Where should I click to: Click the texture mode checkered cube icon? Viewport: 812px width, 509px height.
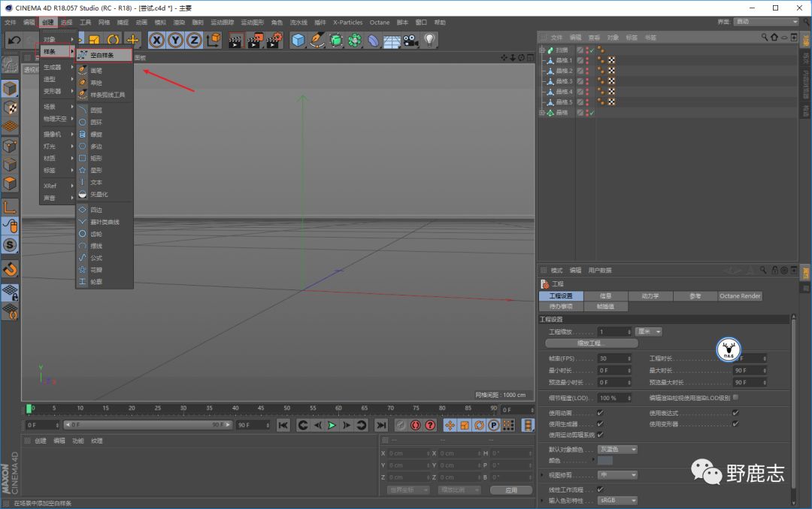point(10,108)
